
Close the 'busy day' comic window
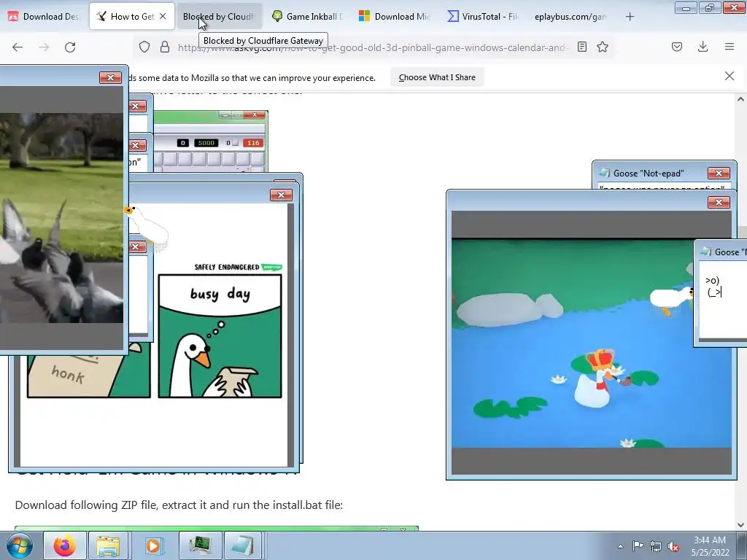tap(281, 195)
